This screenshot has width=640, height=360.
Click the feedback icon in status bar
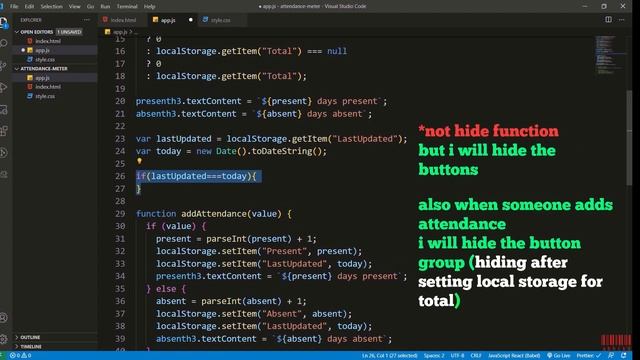(x=611, y=356)
